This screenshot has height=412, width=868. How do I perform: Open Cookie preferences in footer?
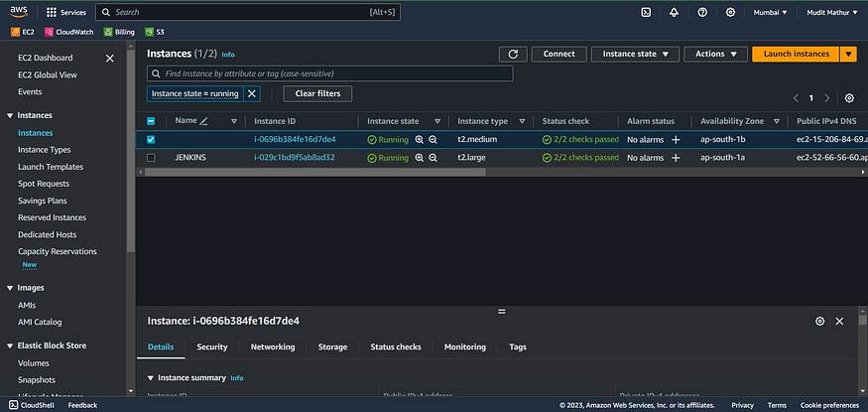click(x=829, y=405)
